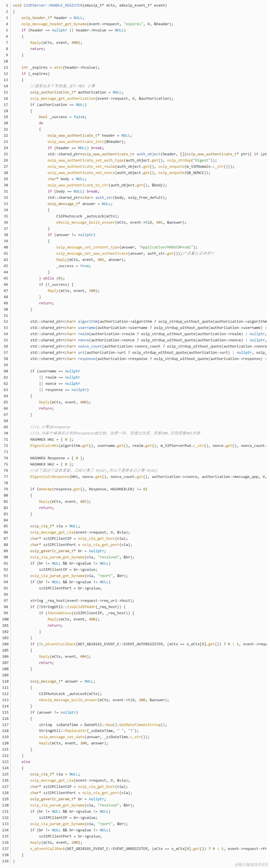Click the "expires" string literal
270x868 pixels.
133,24
